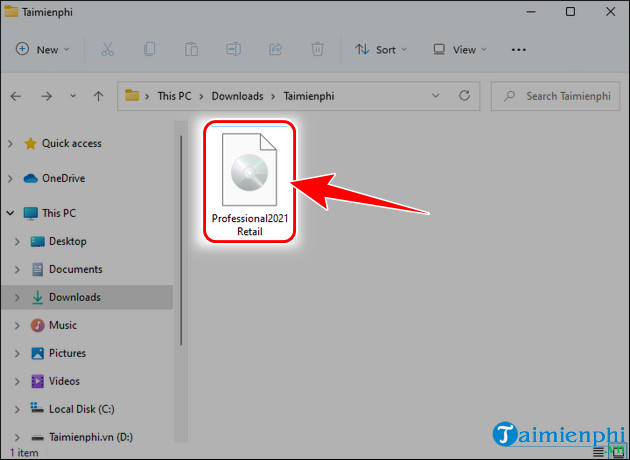Image resolution: width=630 pixels, height=460 pixels.
Task: Click the Quick access star icon
Action: coord(31,143)
